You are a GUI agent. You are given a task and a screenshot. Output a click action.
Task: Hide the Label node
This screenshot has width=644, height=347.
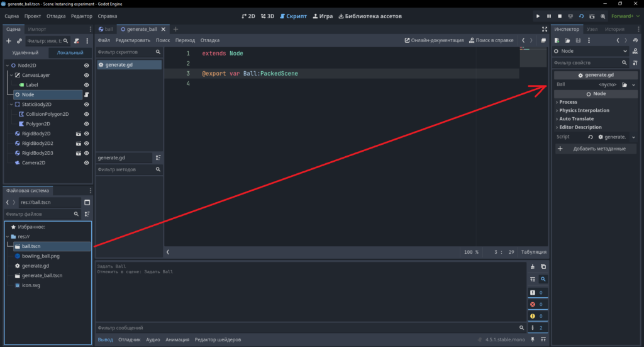click(86, 84)
